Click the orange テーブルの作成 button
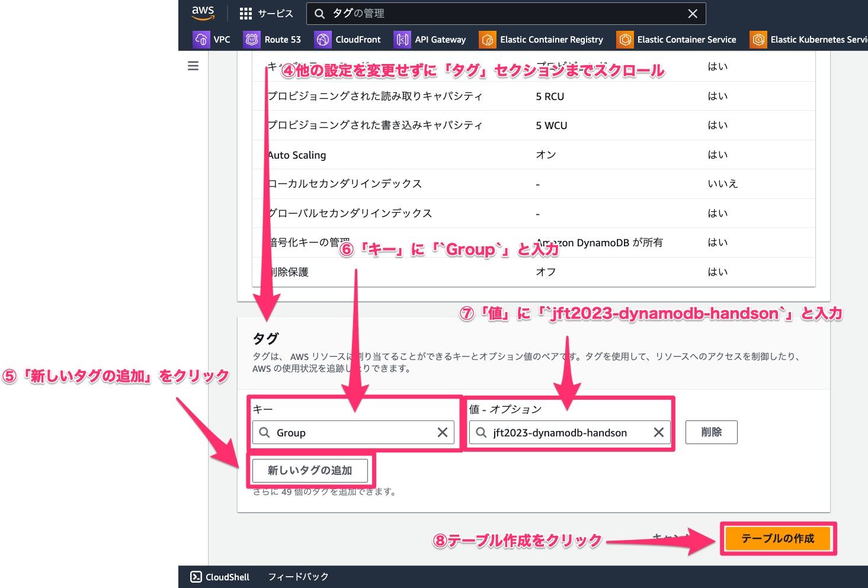 pyautogui.click(x=778, y=538)
